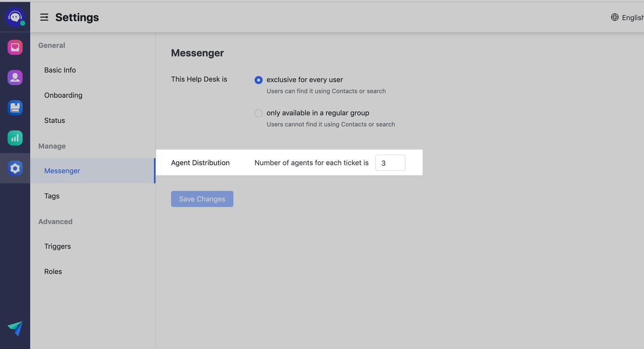Open the Roles settings page
Viewport: 644px width, 349px height.
tap(53, 271)
